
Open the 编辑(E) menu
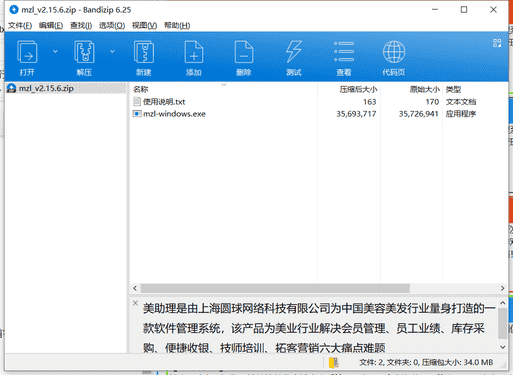click(x=51, y=25)
